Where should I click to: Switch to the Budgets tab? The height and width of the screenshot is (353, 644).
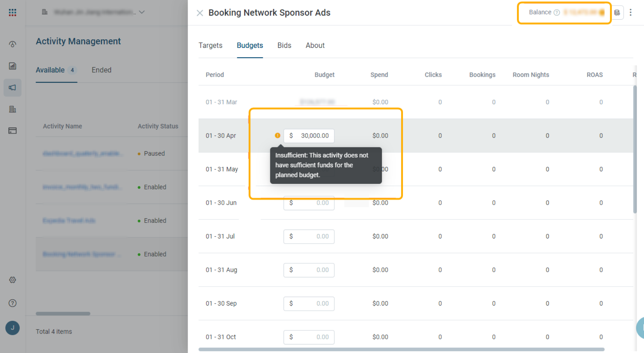pyautogui.click(x=250, y=46)
